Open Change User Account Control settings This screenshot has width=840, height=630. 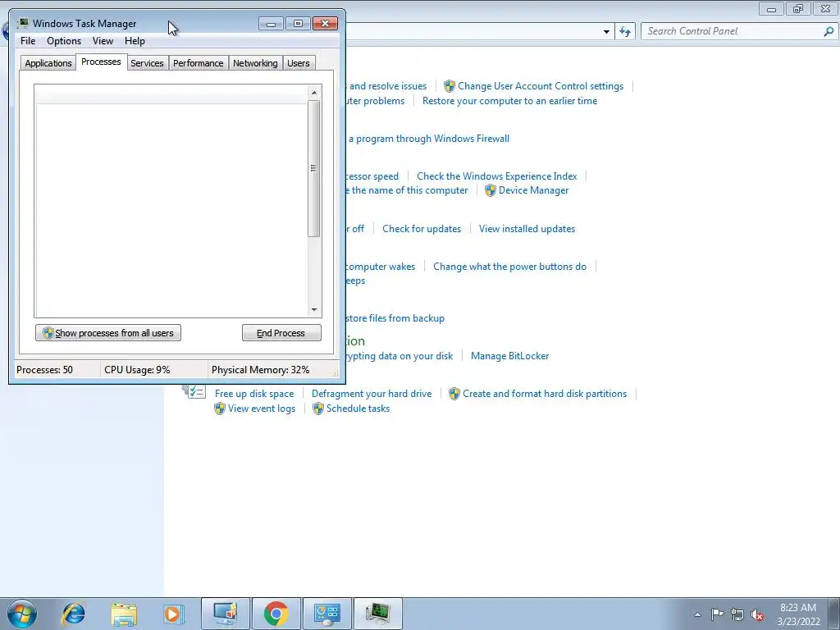[541, 86]
